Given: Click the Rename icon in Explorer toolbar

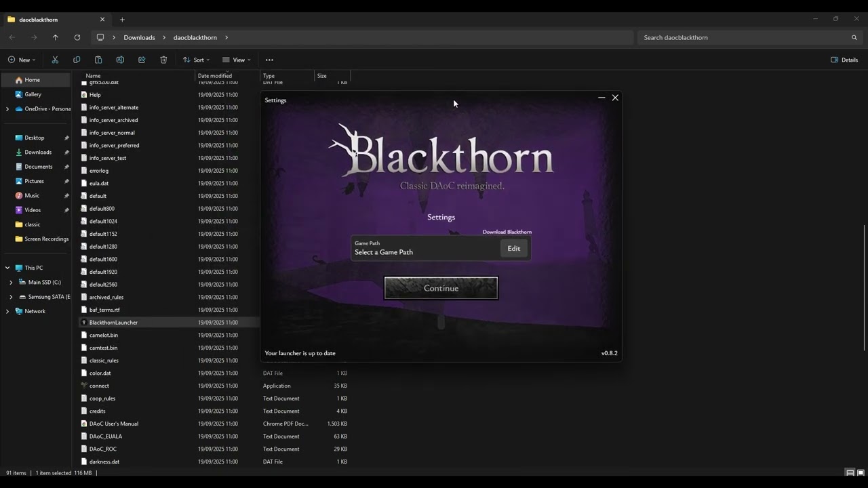Looking at the screenshot, I should click(120, 60).
